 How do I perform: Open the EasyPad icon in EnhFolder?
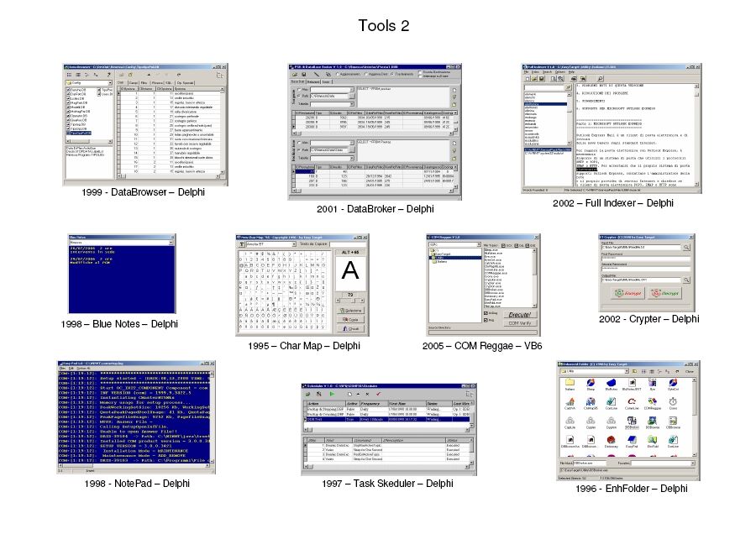click(x=632, y=439)
